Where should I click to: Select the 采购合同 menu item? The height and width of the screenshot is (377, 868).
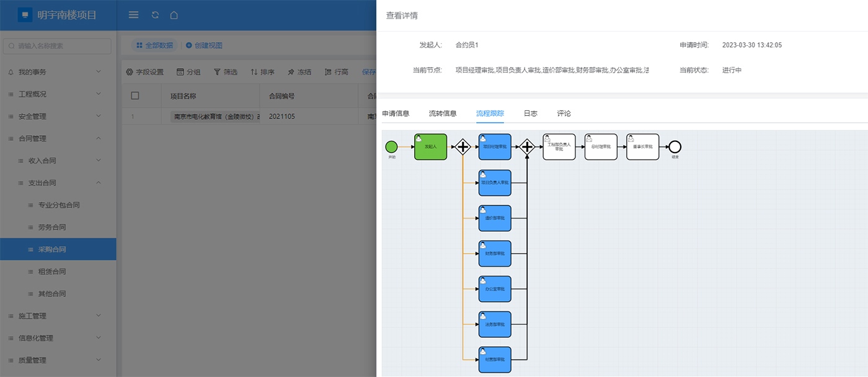tap(58, 249)
